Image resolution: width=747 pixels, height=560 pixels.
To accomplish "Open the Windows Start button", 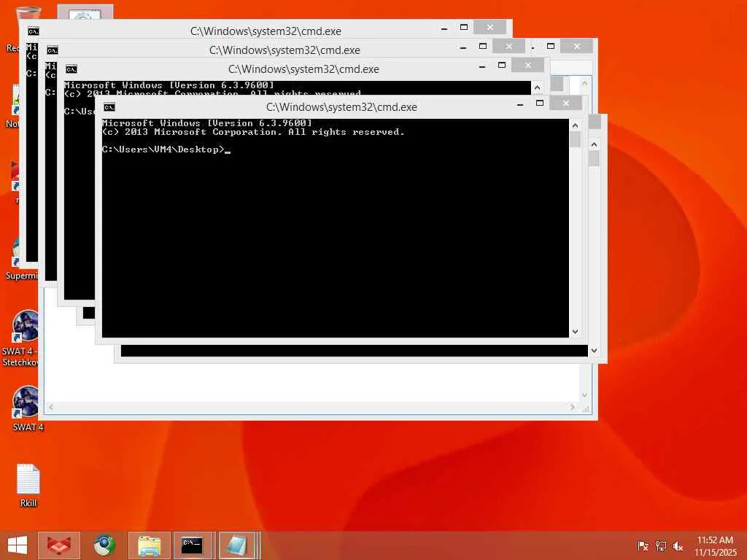I will 18,545.
